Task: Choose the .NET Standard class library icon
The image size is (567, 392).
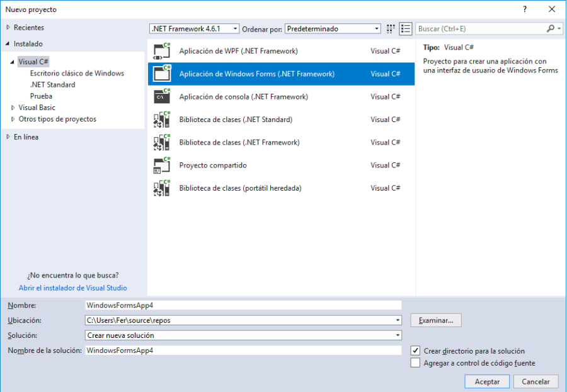Action: click(162, 120)
